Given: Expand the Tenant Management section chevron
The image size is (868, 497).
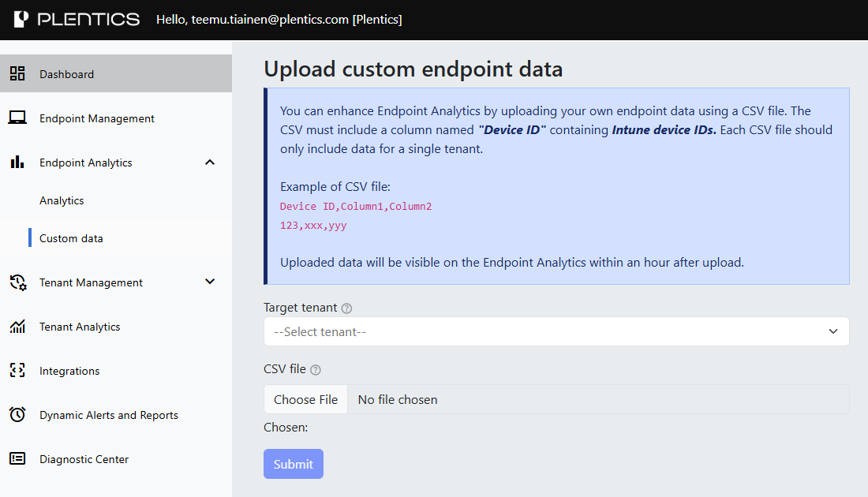Looking at the screenshot, I should (x=210, y=282).
